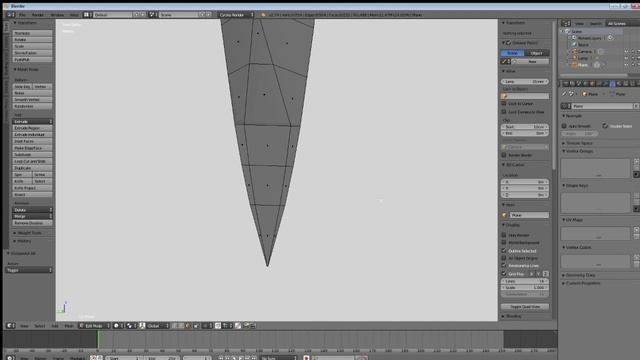
Task: Click the Lamp icon in outliner
Action: tap(574, 58)
